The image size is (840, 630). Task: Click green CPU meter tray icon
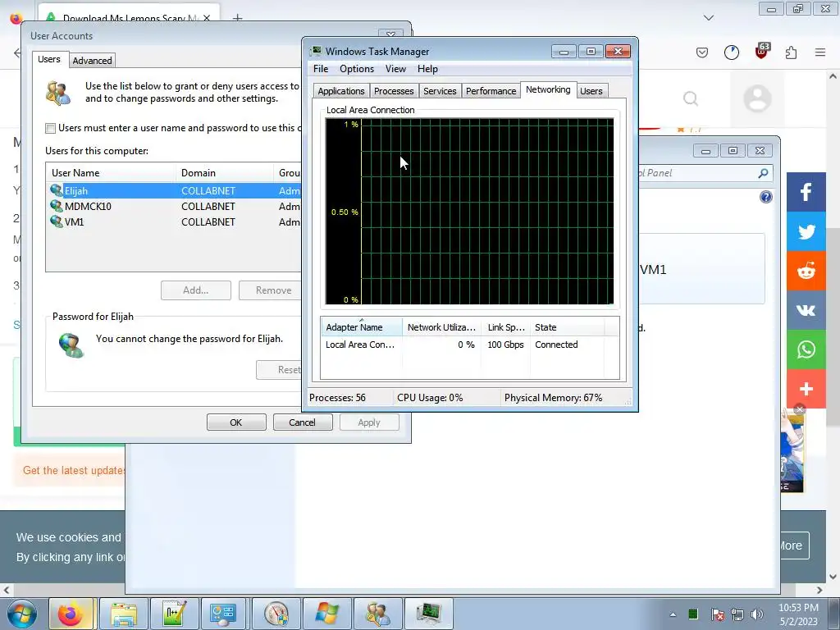pos(692,614)
